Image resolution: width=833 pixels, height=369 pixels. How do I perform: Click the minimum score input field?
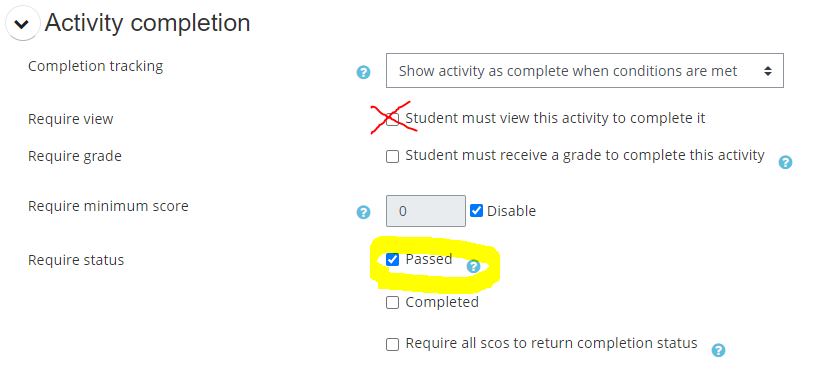pos(426,211)
